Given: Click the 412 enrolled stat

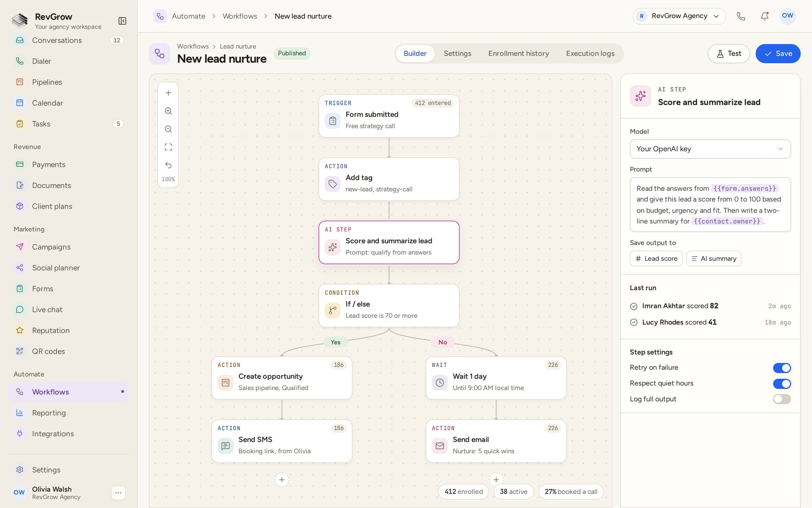Looking at the screenshot, I should click(x=464, y=492).
